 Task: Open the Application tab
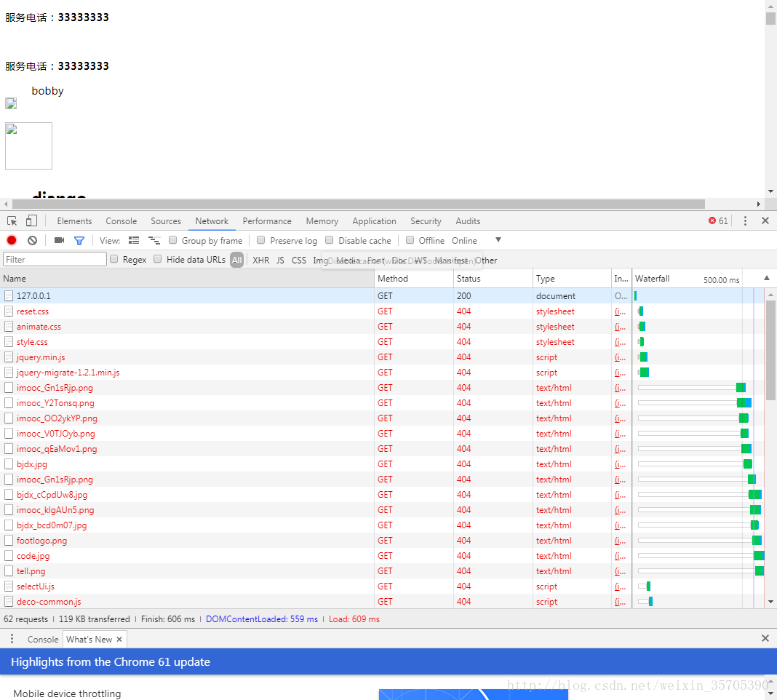pos(374,221)
